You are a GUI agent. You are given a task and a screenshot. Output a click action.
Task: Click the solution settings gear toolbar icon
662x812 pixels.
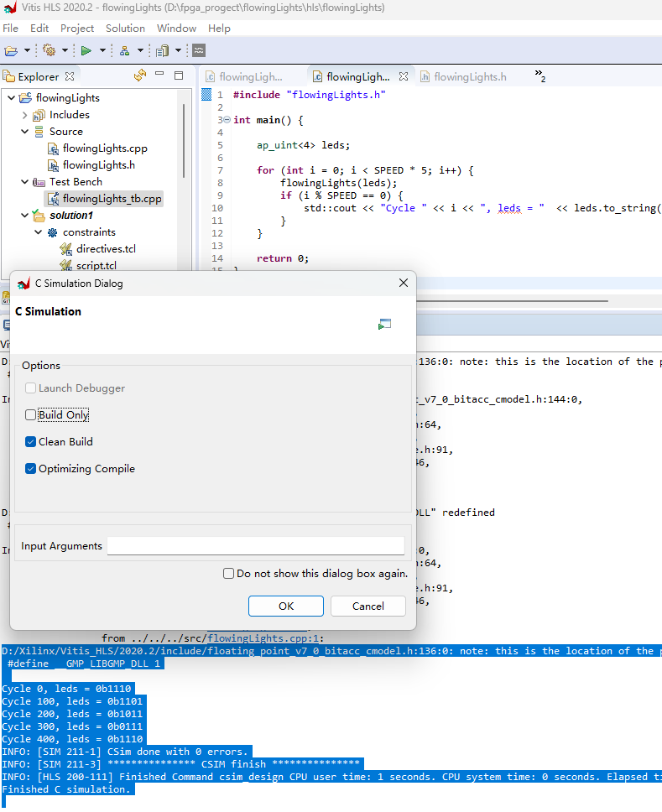point(50,50)
